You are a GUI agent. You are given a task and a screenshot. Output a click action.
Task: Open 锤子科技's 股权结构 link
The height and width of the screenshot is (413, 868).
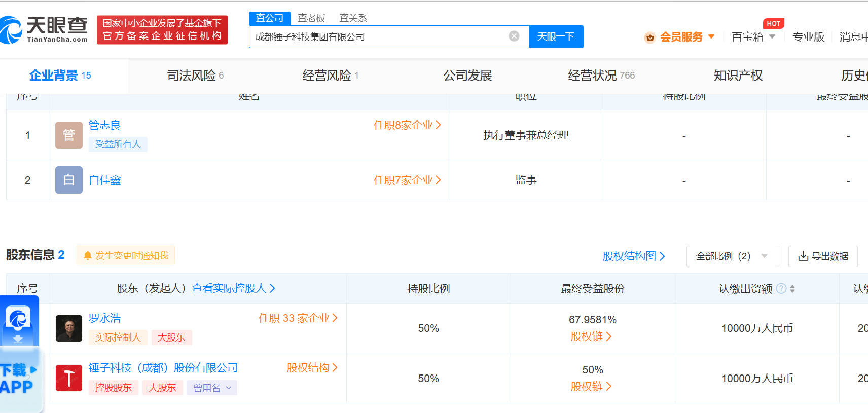(x=312, y=368)
